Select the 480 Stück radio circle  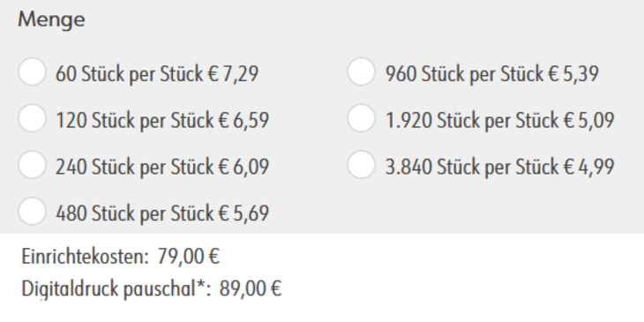point(32,211)
